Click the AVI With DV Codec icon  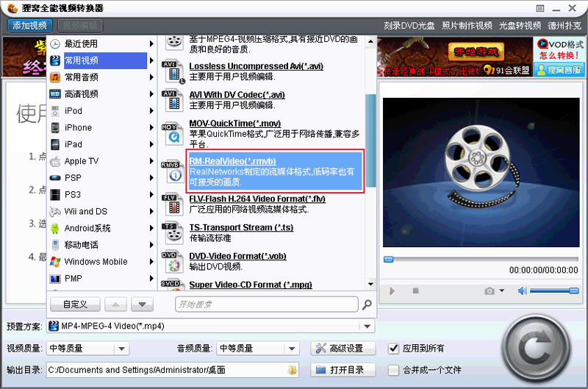click(x=173, y=100)
